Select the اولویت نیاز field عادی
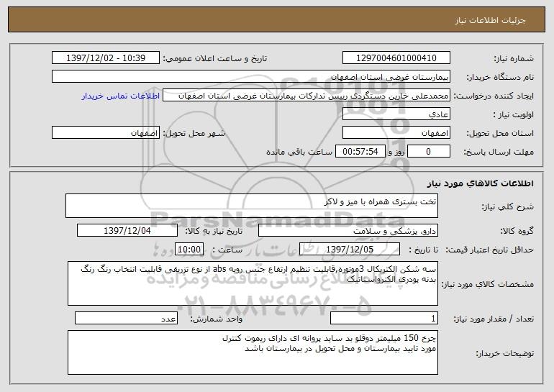This screenshot has height=392, width=554. [x=396, y=114]
